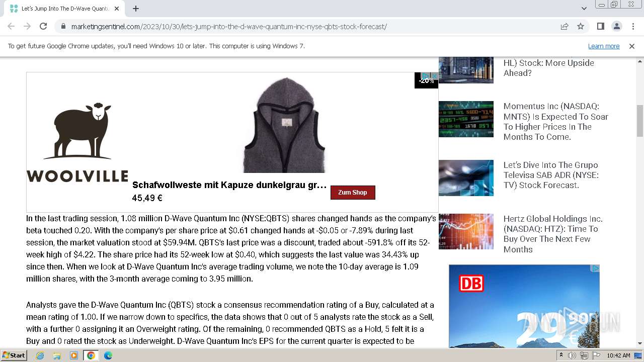The image size is (644, 362).
Task: Open the 'More Upside Ahead?' article link
Action: [x=549, y=67]
